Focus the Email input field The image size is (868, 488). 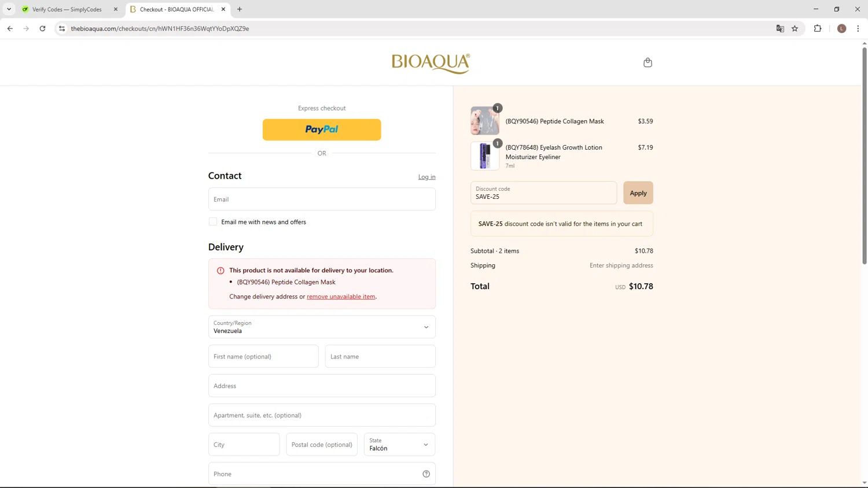[322, 199]
